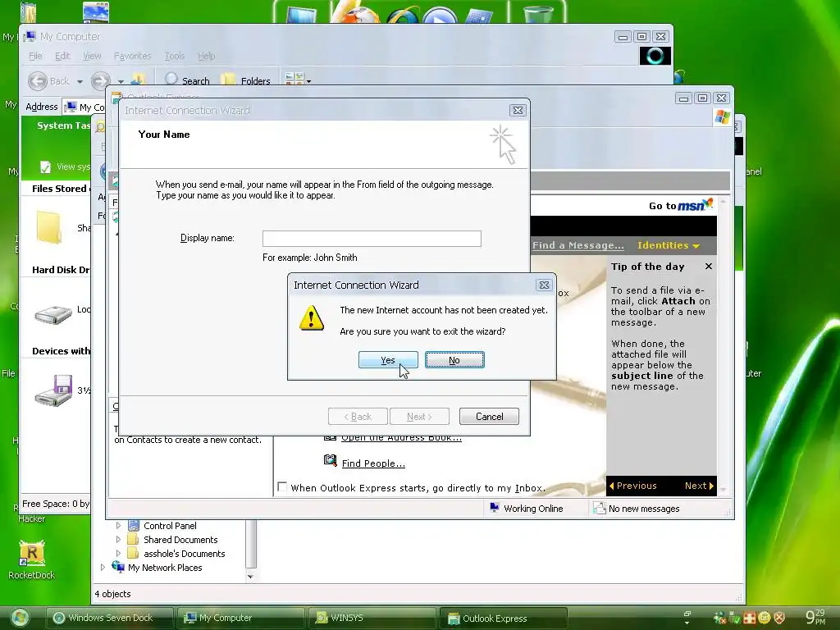The image size is (840, 630).
Task: Show Next tip of the day
Action: point(699,486)
